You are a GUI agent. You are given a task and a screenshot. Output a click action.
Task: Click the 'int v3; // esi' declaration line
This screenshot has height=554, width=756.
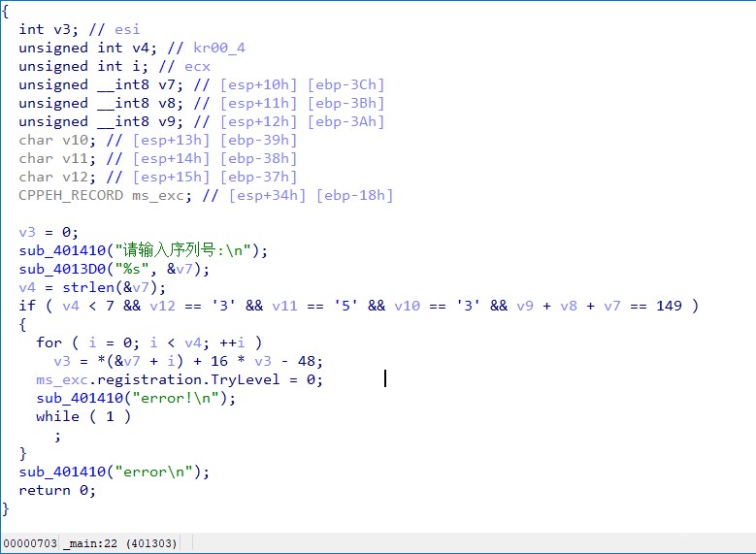80,29
